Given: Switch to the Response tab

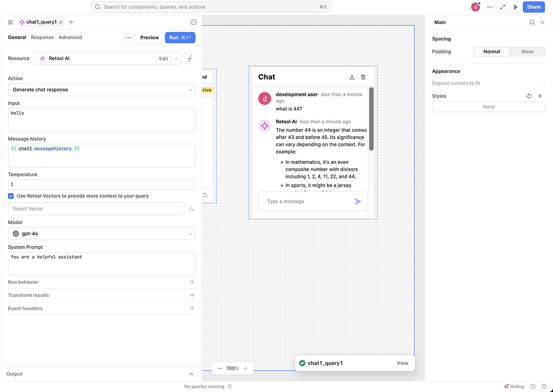Looking at the screenshot, I should pyautogui.click(x=42, y=37).
